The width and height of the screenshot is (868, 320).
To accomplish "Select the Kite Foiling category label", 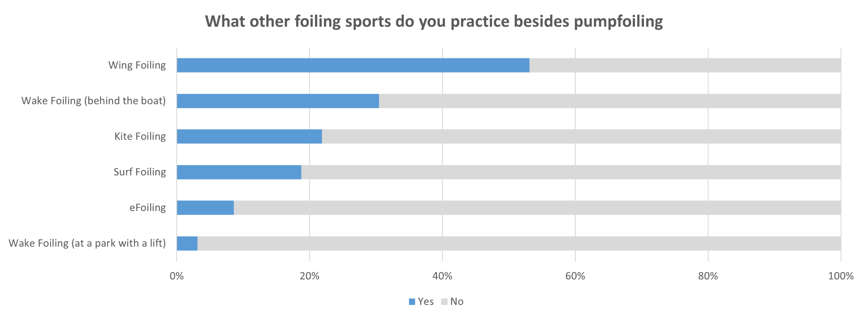I will pyautogui.click(x=140, y=136).
